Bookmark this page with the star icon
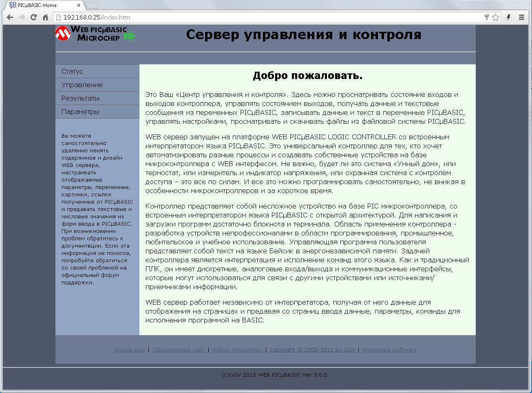The height and width of the screenshot is (393, 532). 495,17
